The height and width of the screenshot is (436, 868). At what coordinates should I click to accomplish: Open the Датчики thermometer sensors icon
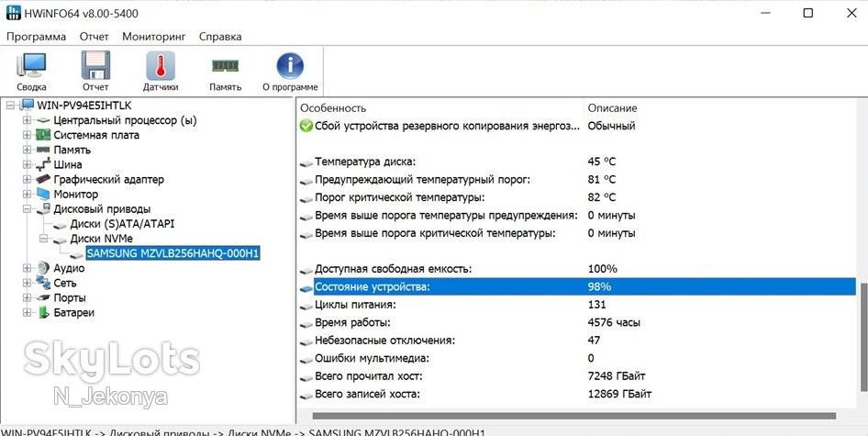pyautogui.click(x=161, y=71)
